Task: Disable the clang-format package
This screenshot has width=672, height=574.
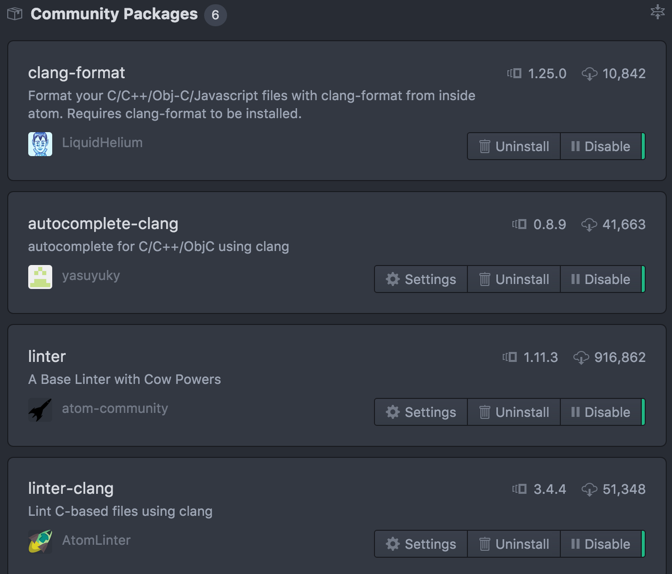Action: pos(602,146)
